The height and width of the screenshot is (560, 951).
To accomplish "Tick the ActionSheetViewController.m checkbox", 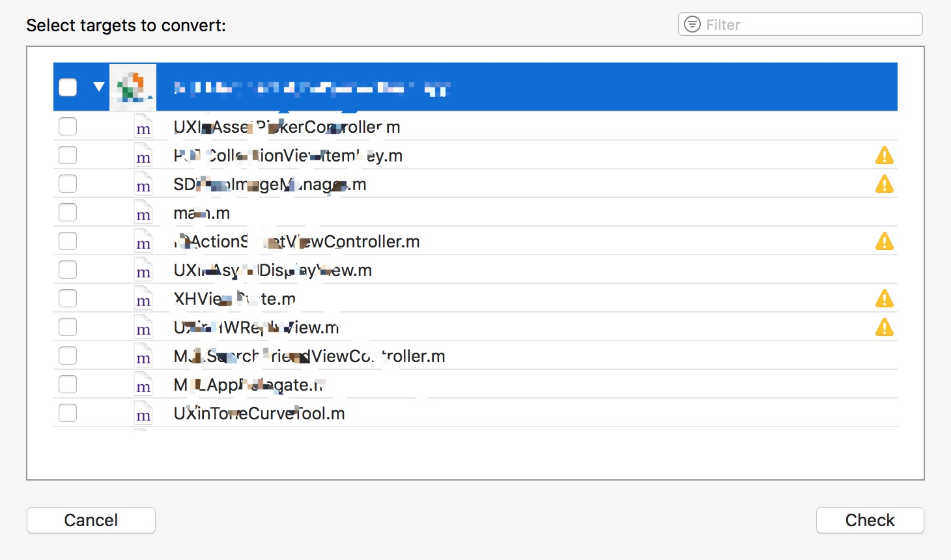I will pos(68,242).
